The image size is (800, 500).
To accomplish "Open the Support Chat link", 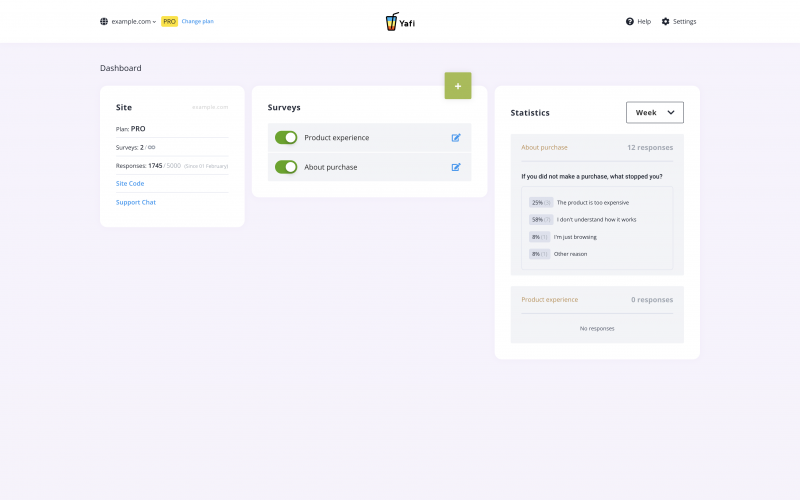I will (x=136, y=202).
